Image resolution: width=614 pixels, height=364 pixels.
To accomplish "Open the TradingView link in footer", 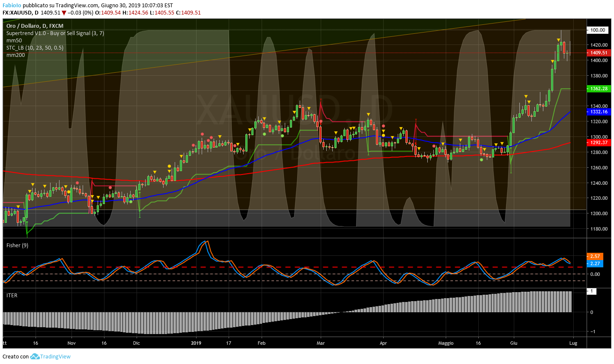I will pos(55,356).
